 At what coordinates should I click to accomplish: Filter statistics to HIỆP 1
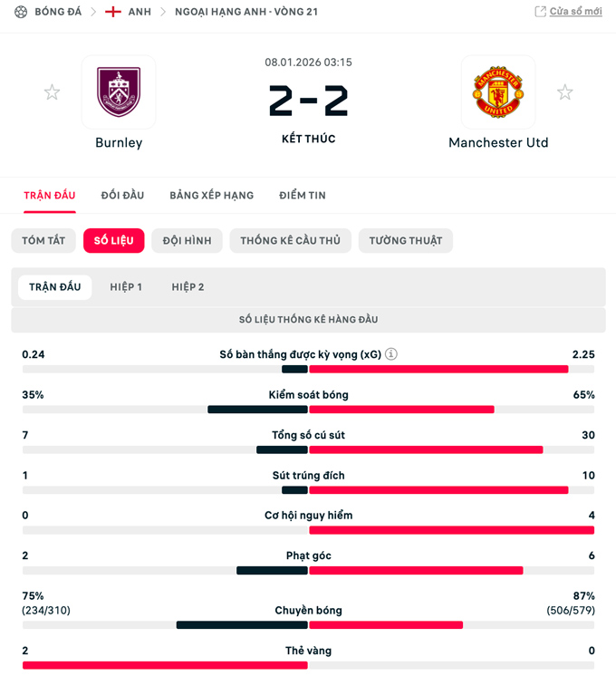pyautogui.click(x=126, y=287)
